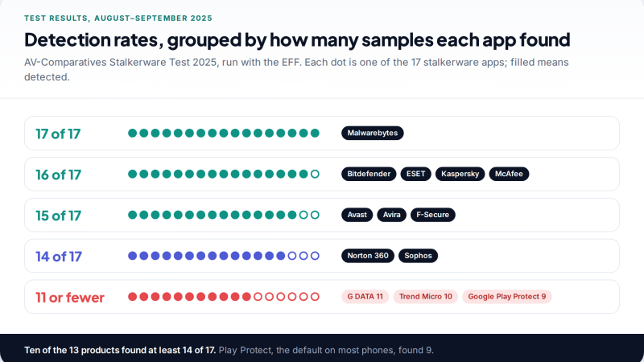644x362 pixels.
Task: Open the G DATA 11 tag
Action: (365, 297)
